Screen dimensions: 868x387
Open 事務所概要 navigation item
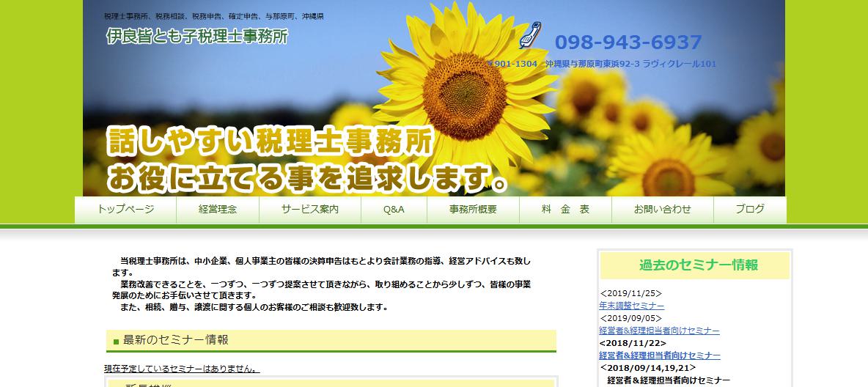pos(474,210)
